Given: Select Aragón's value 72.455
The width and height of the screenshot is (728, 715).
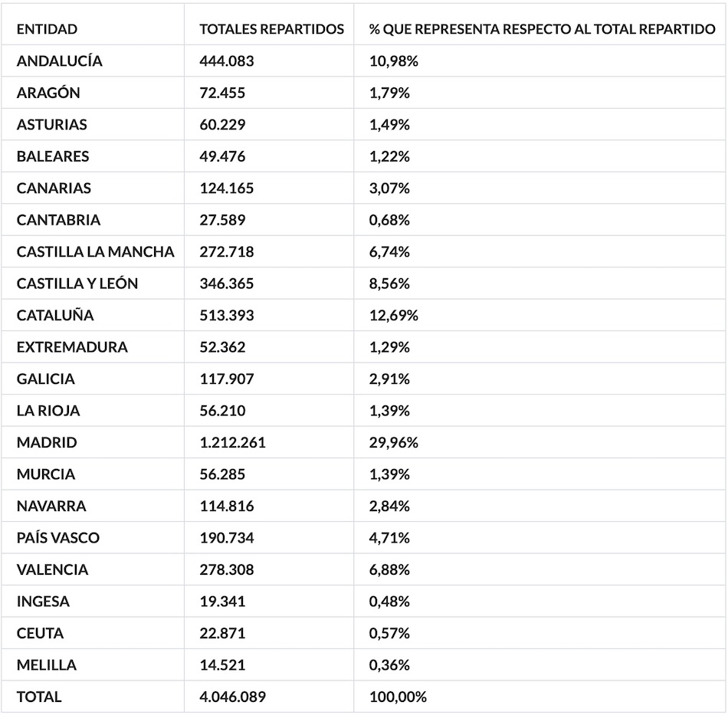Looking at the screenshot, I should (x=222, y=93).
